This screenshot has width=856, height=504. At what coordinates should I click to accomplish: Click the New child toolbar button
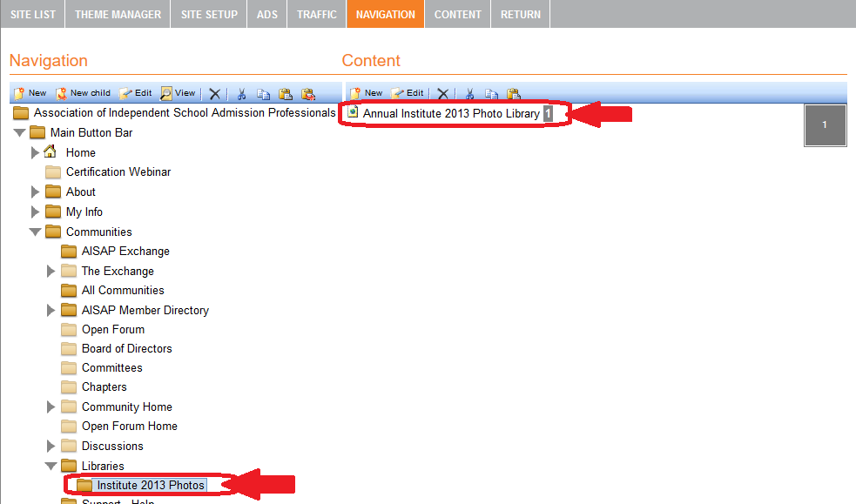(x=84, y=93)
